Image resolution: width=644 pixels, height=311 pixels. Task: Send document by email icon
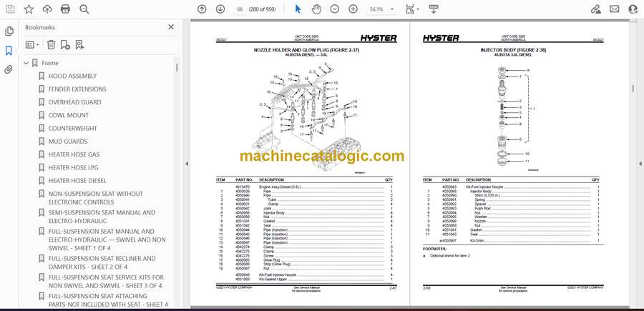[615, 9]
